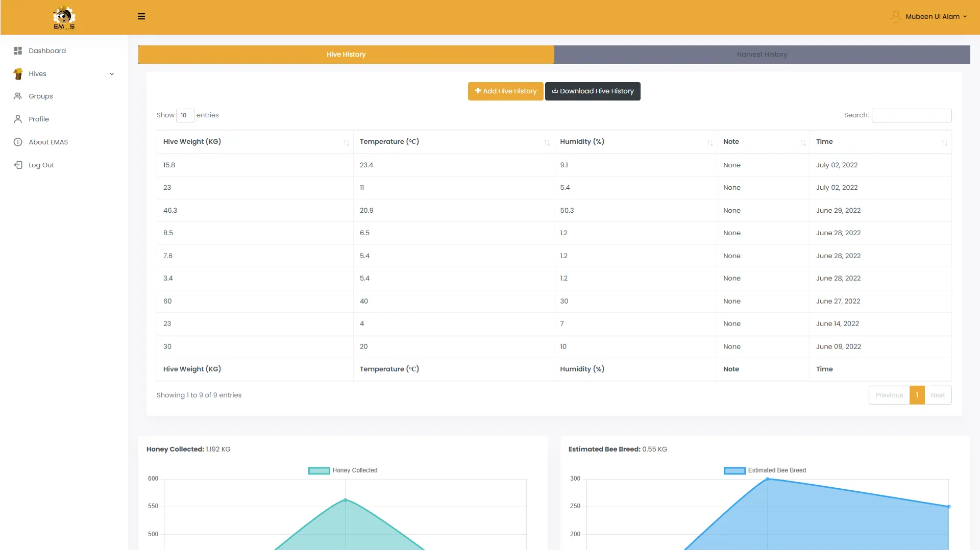Select the Hive History tab

point(346,55)
